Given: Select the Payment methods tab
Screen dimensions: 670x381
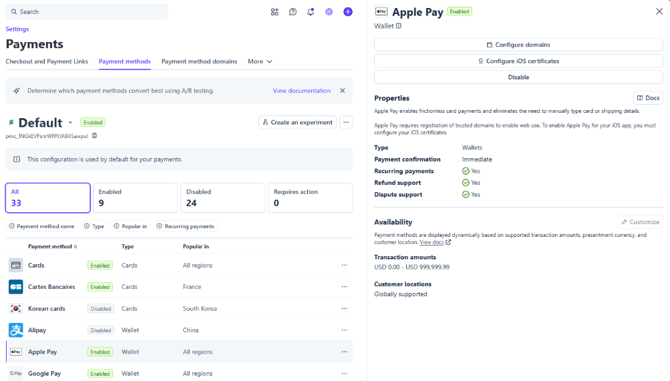Looking at the screenshot, I should tap(125, 62).
